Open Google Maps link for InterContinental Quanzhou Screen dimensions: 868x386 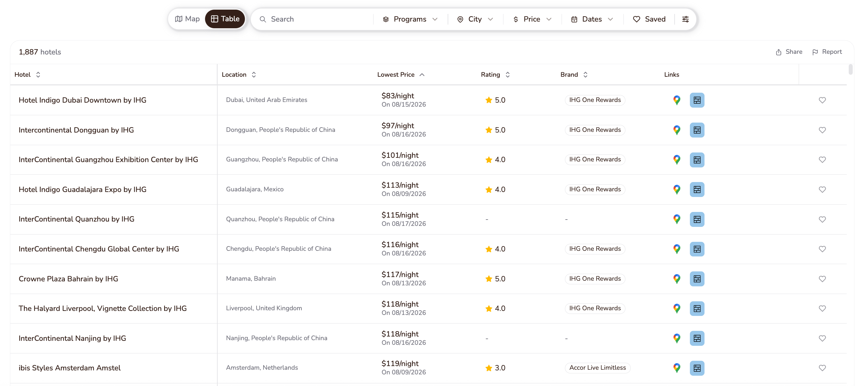click(677, 219)
